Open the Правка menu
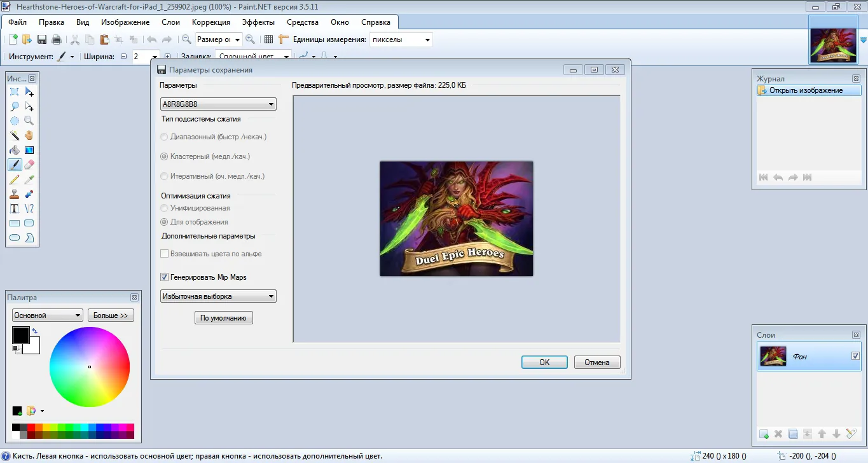The width and height of the screenshot is (868, 463). coord(52,22)
